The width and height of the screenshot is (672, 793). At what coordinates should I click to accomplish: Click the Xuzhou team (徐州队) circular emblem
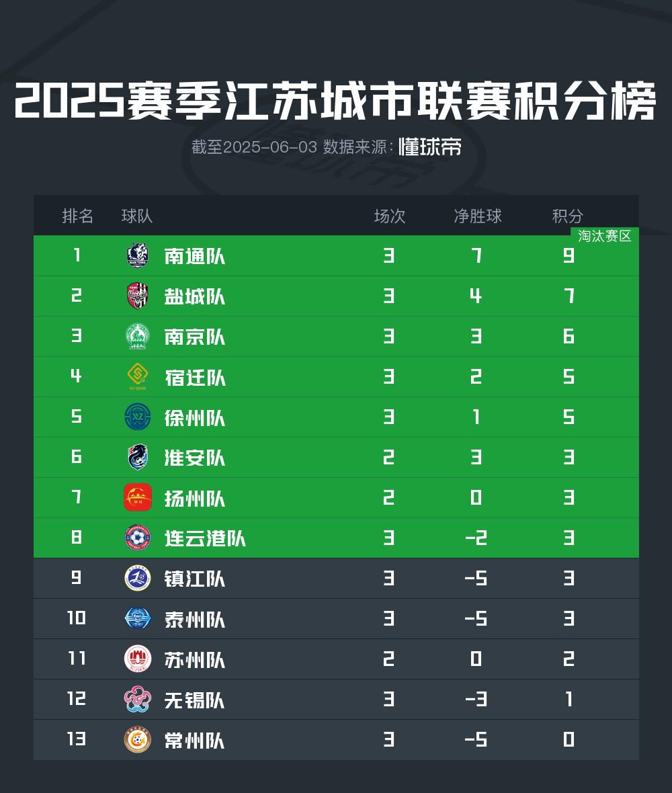click(138, 417)
